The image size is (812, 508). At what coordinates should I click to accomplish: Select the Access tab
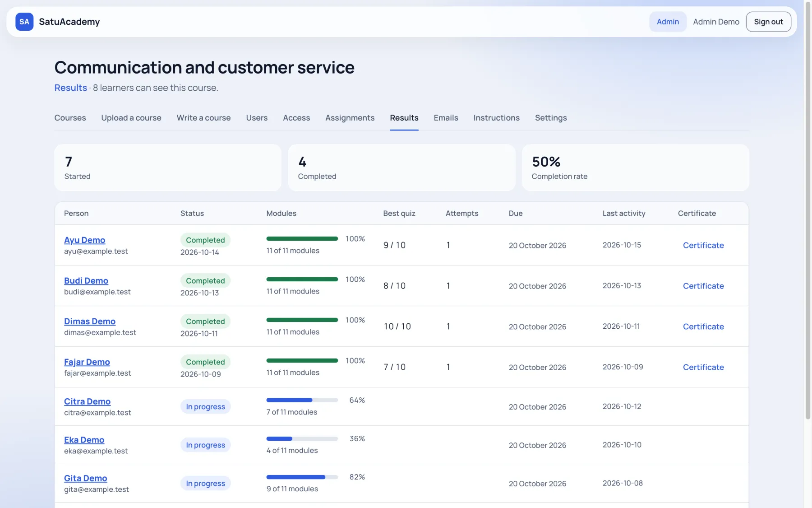[x=296, y=118]
